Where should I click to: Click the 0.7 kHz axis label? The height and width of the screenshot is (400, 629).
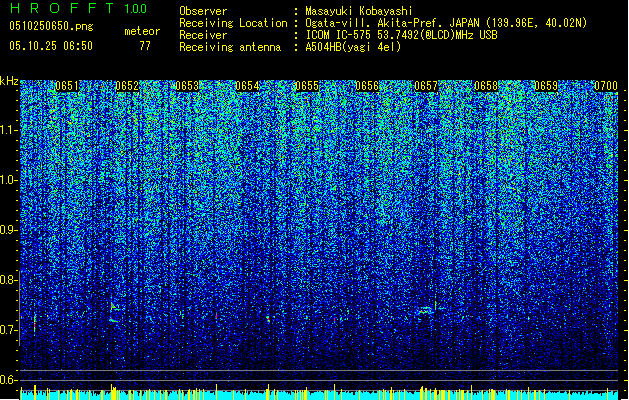[x=9, y=330]
